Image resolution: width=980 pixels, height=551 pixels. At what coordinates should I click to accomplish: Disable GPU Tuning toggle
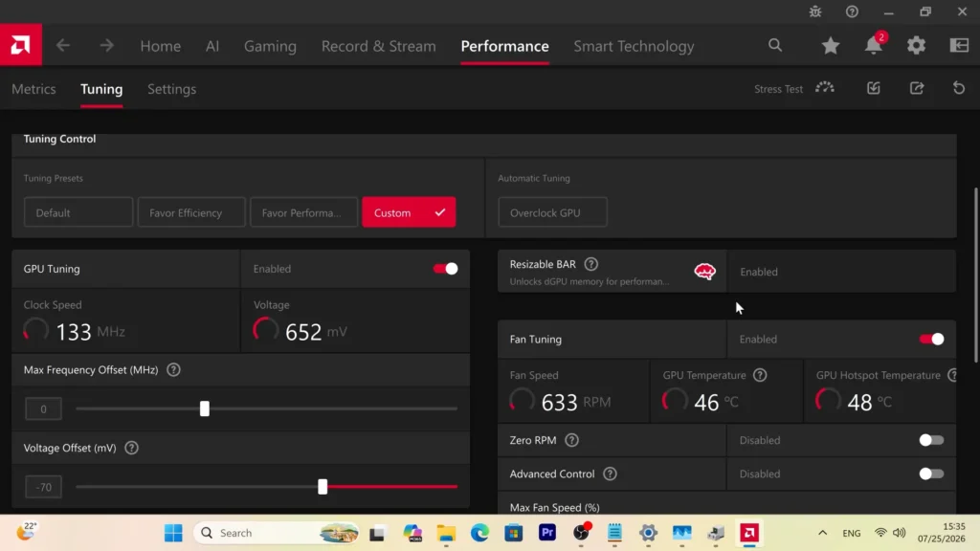446,269
